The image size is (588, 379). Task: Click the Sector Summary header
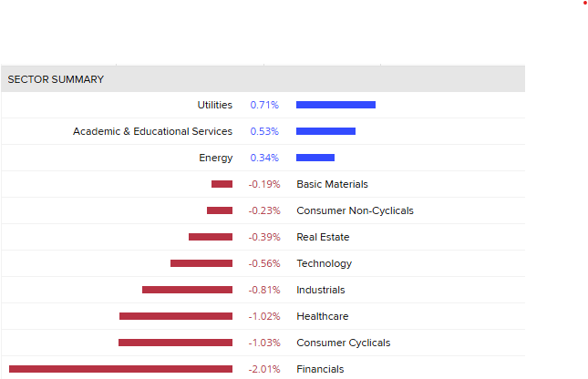56,79
